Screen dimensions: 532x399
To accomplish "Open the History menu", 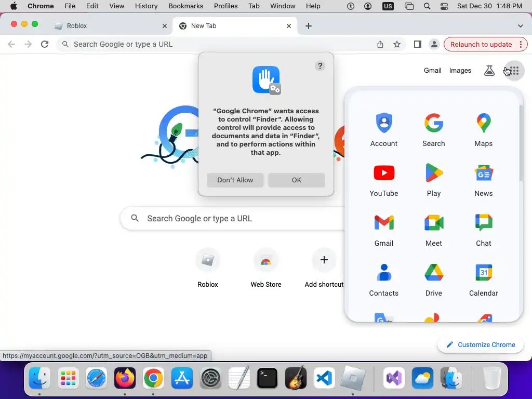I will point(146,6).
